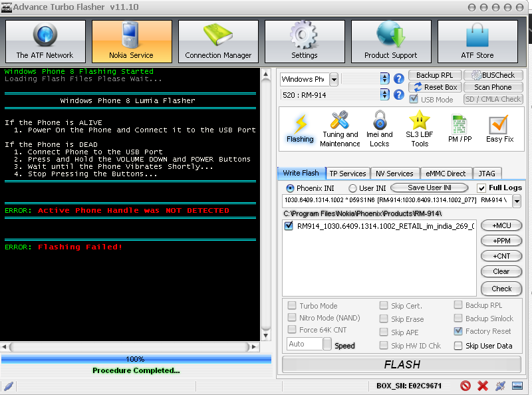The height and width of the screenshot is (395, 532).
Task: Click the Products RM-914 path text
Action: [x=362, y=213]
